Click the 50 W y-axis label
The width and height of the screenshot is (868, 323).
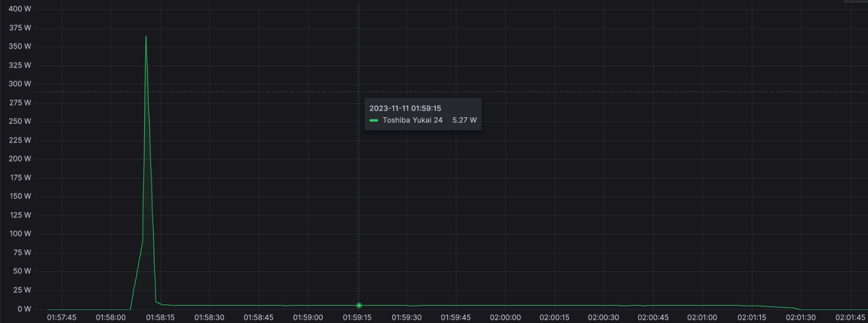click(22, 271)
